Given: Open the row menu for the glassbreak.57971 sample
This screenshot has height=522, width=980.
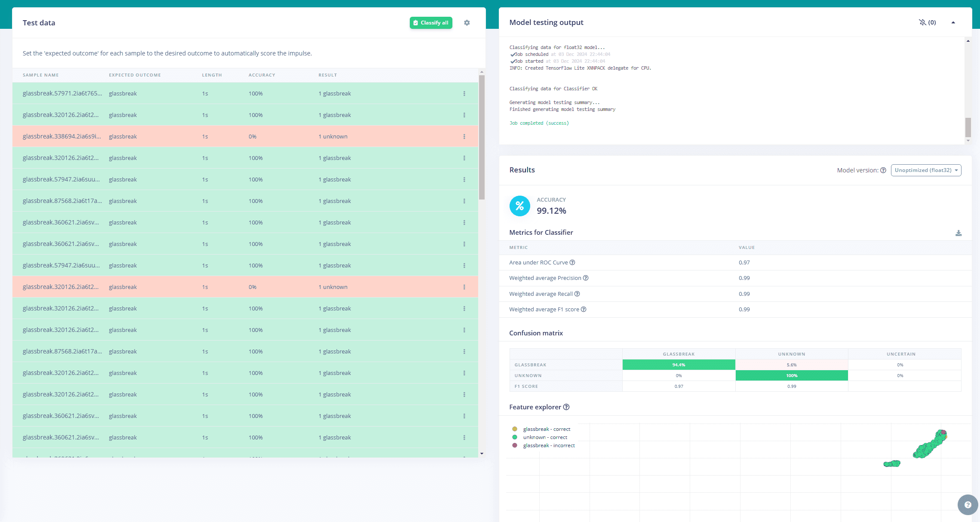Looking at the screenshot, I should point(464,93).
